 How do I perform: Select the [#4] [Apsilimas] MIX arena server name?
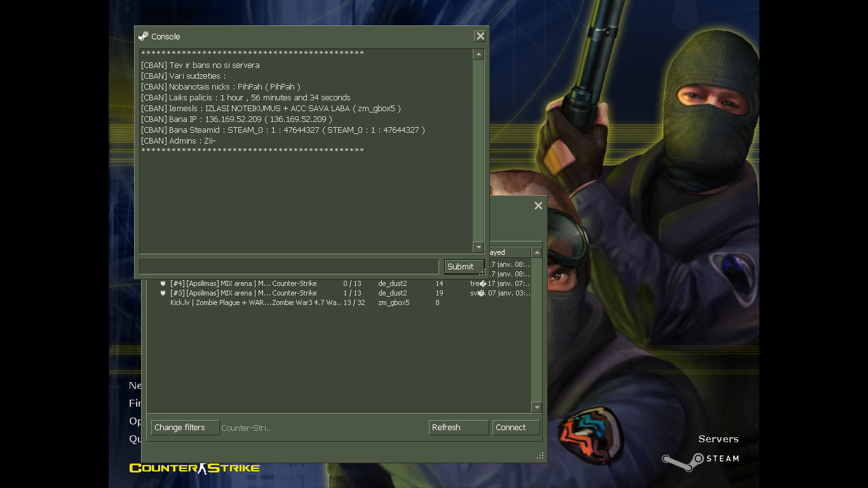tap(220, 283)
